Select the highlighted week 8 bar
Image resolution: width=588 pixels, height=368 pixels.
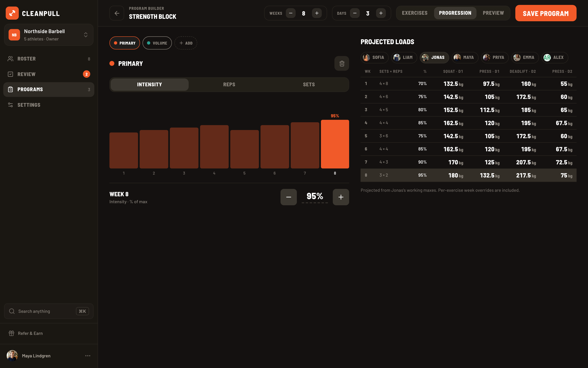click(x=335, y=144)
